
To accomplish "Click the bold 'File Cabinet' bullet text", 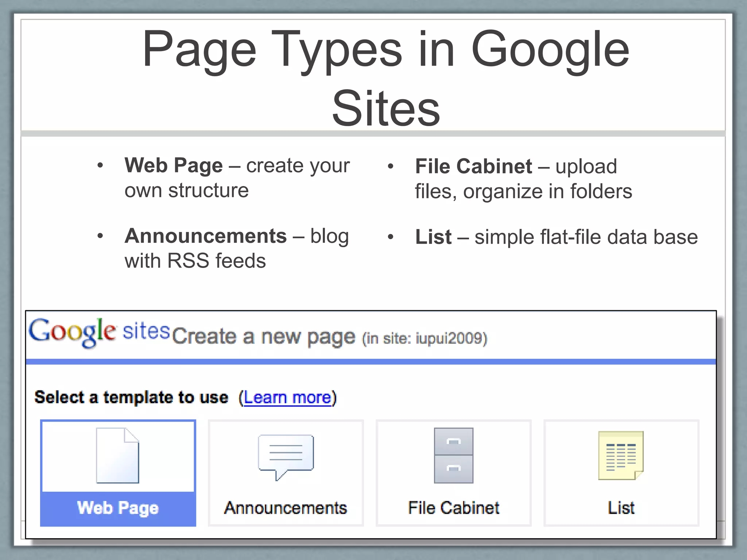I will [x=473, y=167].
